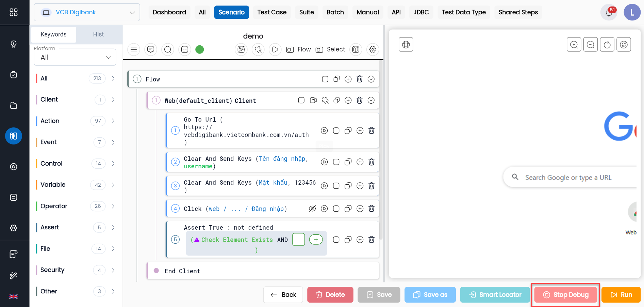Screen dimensions: 644x307
Task: Collapse the Web default_client chevron
Action: point(371,100)
